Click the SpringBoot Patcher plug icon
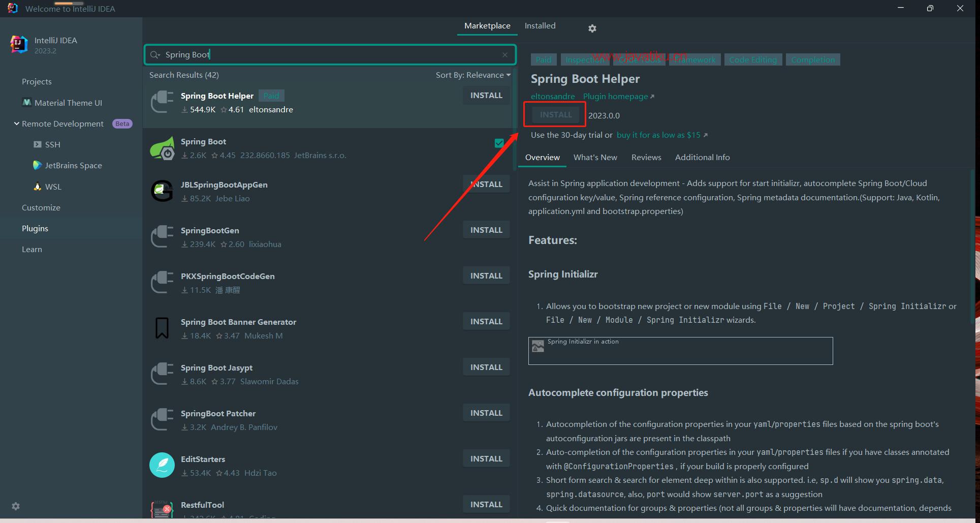The image size is (980, 523). 162,419
